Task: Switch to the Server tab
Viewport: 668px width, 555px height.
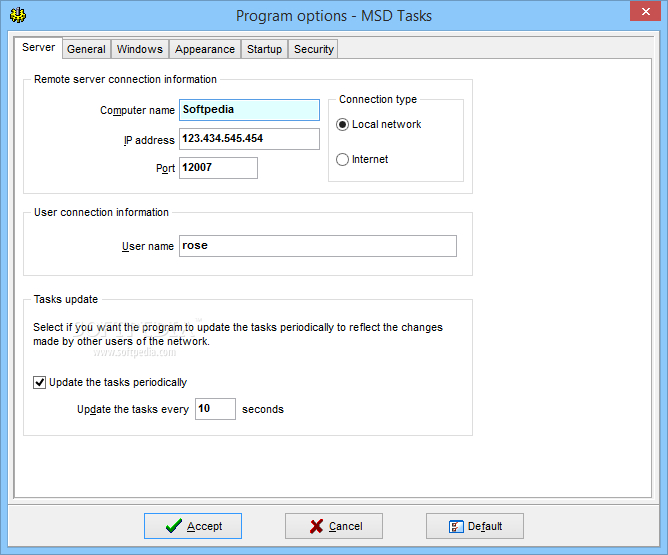Action: click(x=38, y=47)
